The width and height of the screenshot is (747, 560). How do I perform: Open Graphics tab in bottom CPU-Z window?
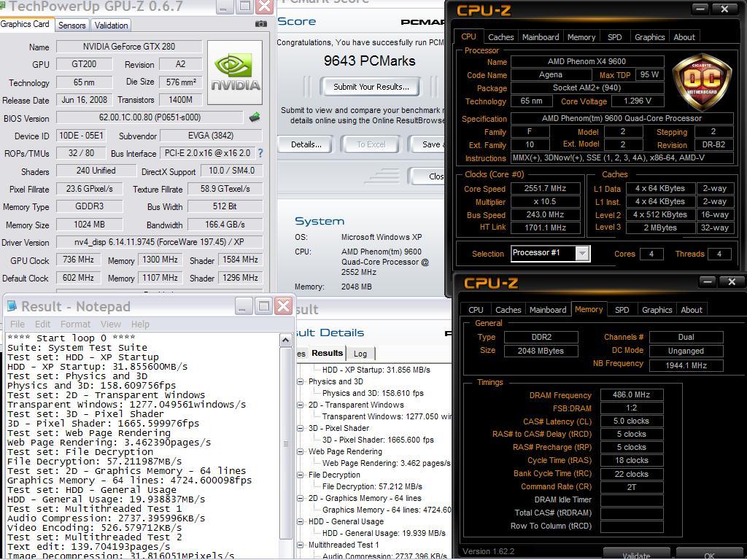[x=657, y=310]
